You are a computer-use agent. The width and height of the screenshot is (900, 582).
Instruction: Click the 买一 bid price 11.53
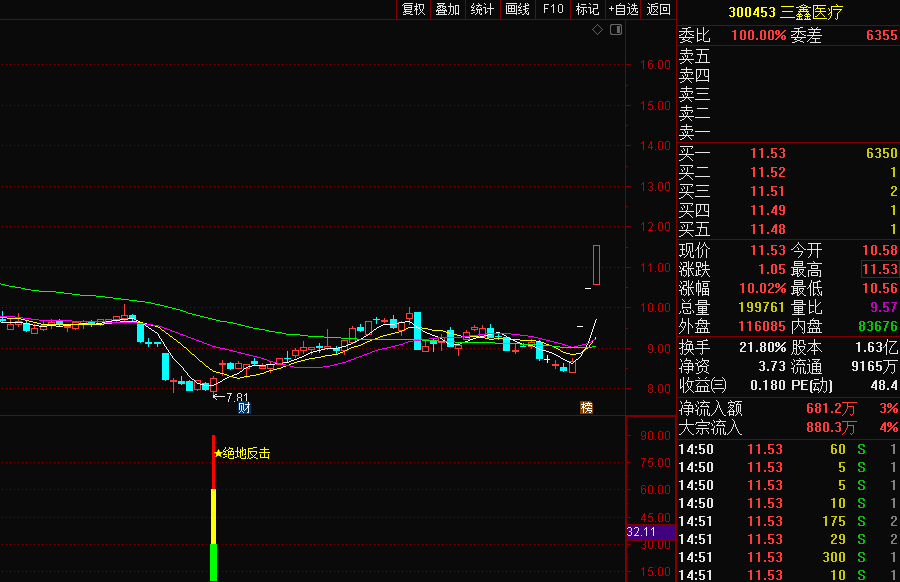768,154
